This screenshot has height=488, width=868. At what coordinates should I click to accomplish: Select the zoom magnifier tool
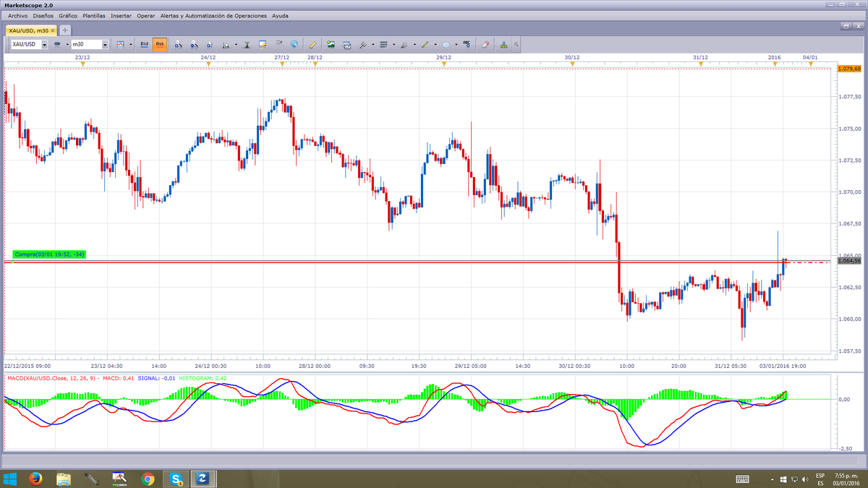point(226,44)
